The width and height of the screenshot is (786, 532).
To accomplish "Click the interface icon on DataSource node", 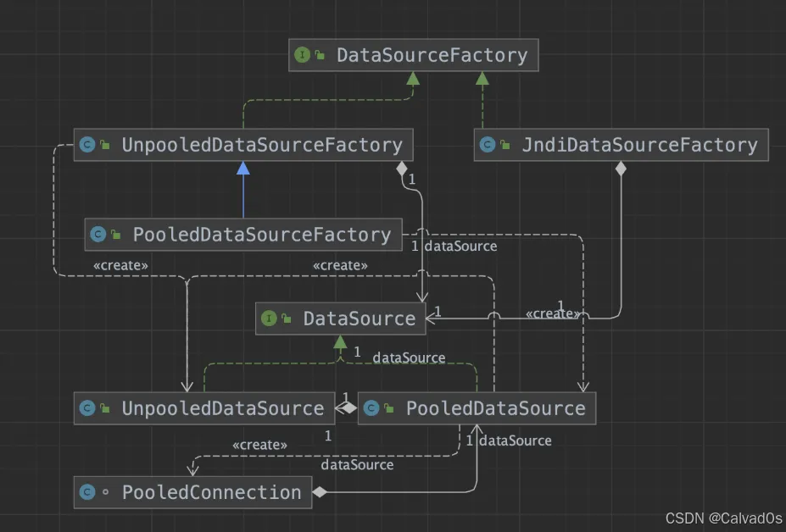I will coord(269,319).
